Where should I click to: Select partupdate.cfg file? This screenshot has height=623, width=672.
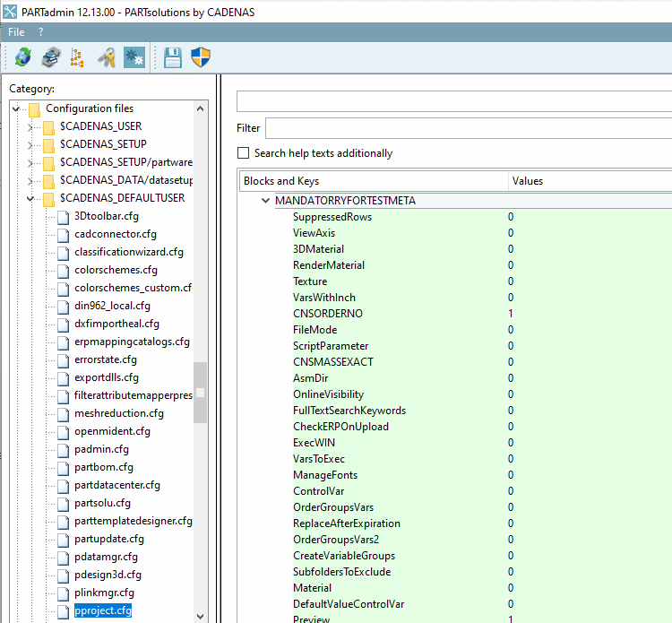coord(108,539)
